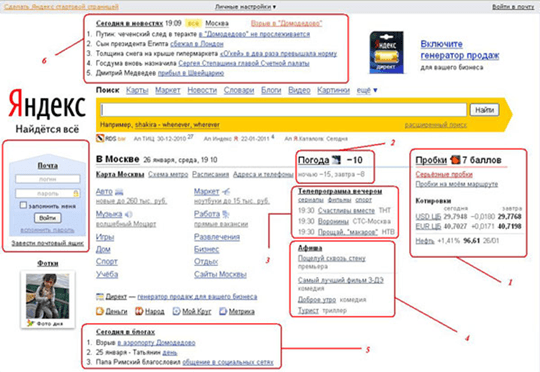540x372 pixels.
Task: Click the Найти search button
Action: [x=485, y=110]
